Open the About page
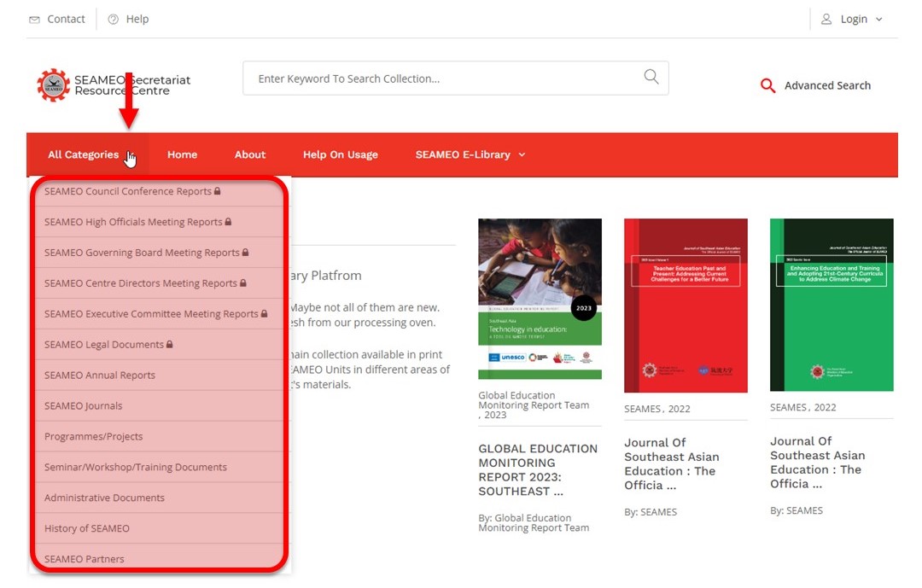 pyautogui.click(x=250, y=154)
